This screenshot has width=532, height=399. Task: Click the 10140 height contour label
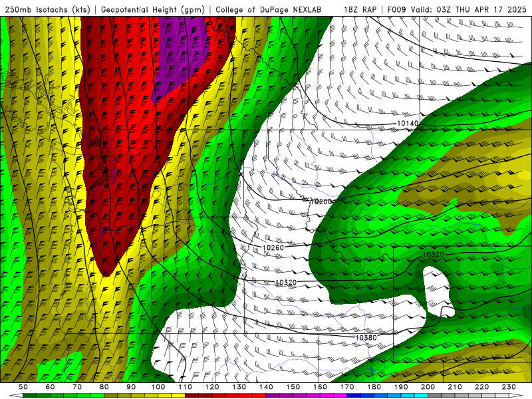408,123
